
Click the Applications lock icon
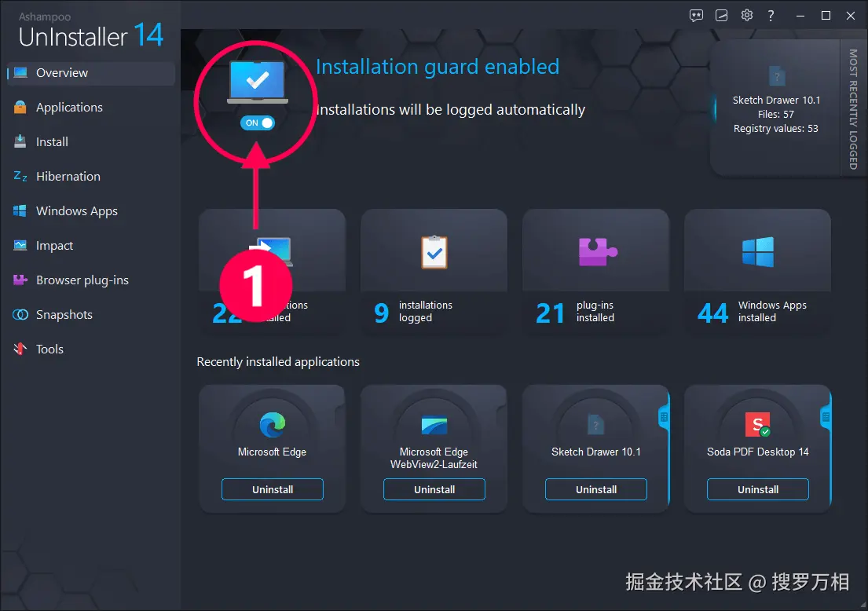pyautogui.click(x=20, y=108)
